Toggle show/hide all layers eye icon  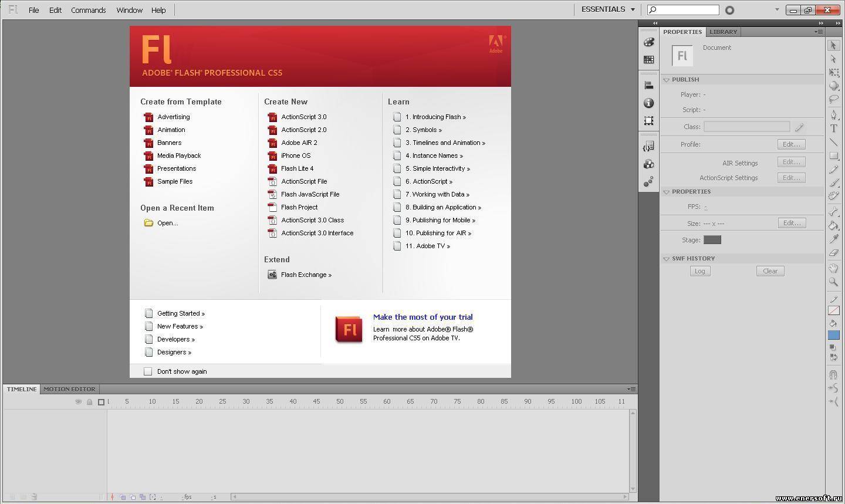click(78, 402)
